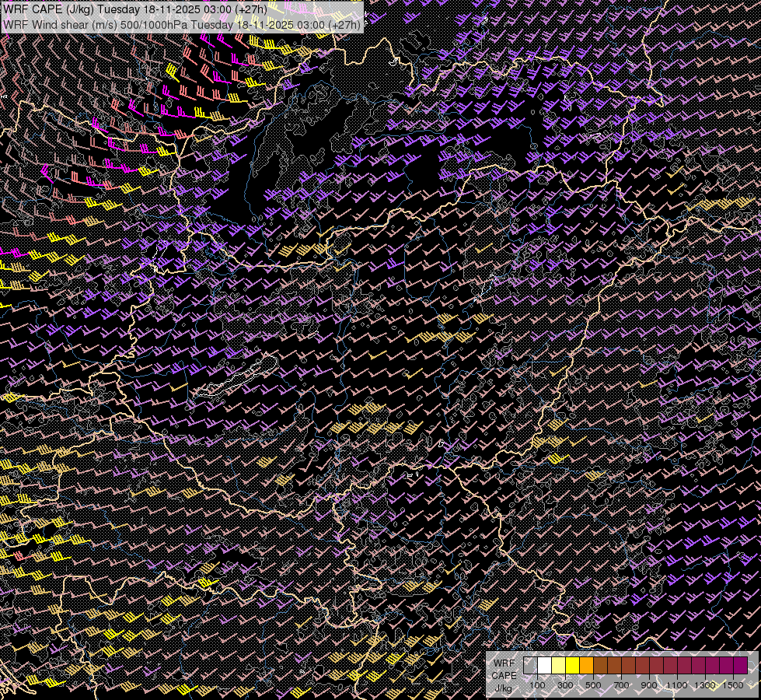Screen dimensions: 761x700
Task: Click the WRF Wind shear title text line
Action: (182, 25)
